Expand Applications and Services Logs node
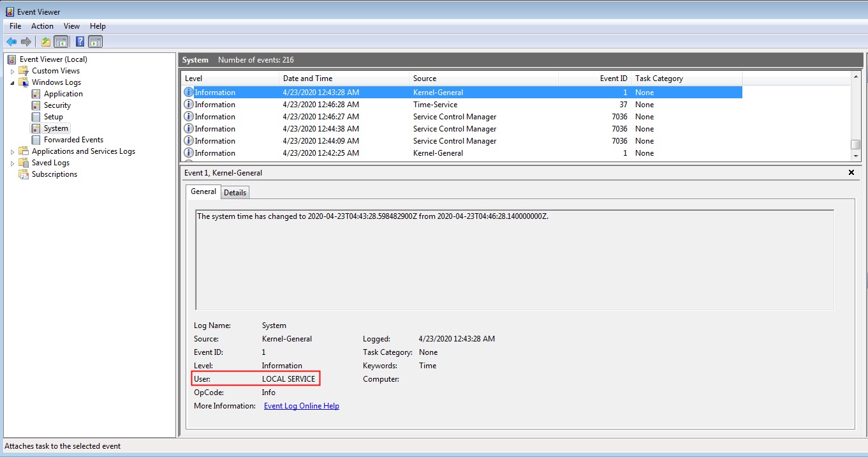868x457 pixels. [x=12, y=151]
